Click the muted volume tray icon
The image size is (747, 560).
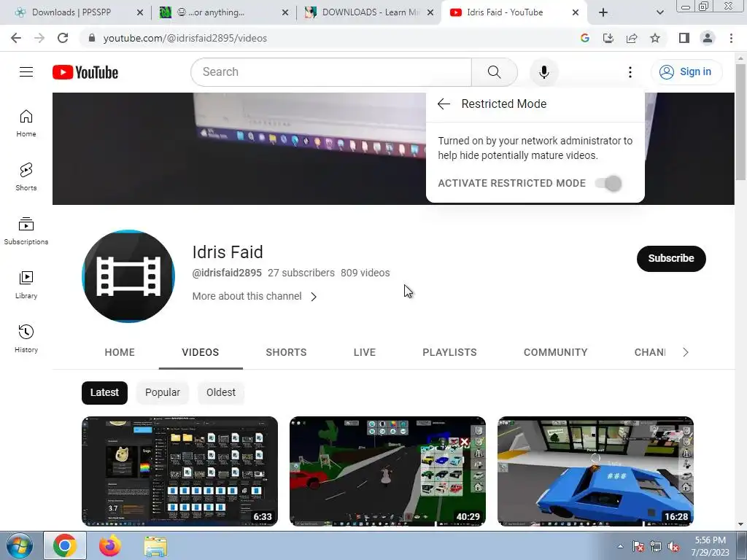(x=673, y=547)
